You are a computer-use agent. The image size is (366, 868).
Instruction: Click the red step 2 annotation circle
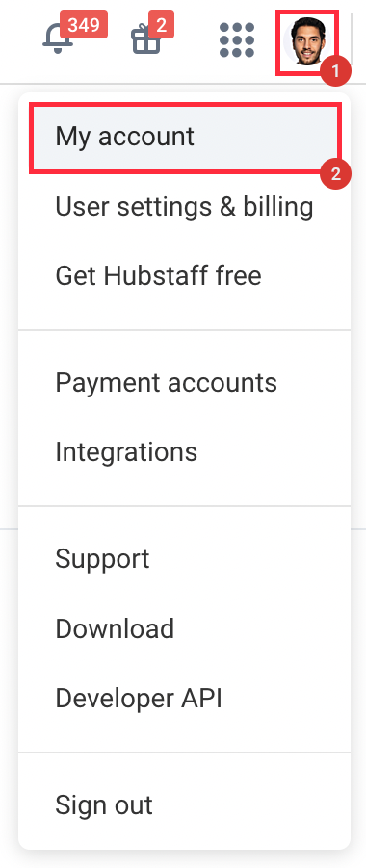[335, 174]
